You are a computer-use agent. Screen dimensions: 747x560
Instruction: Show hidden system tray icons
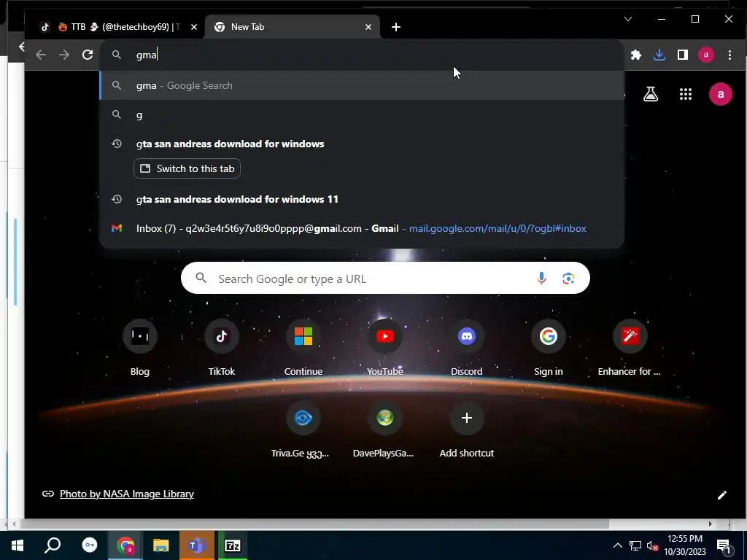617,545
